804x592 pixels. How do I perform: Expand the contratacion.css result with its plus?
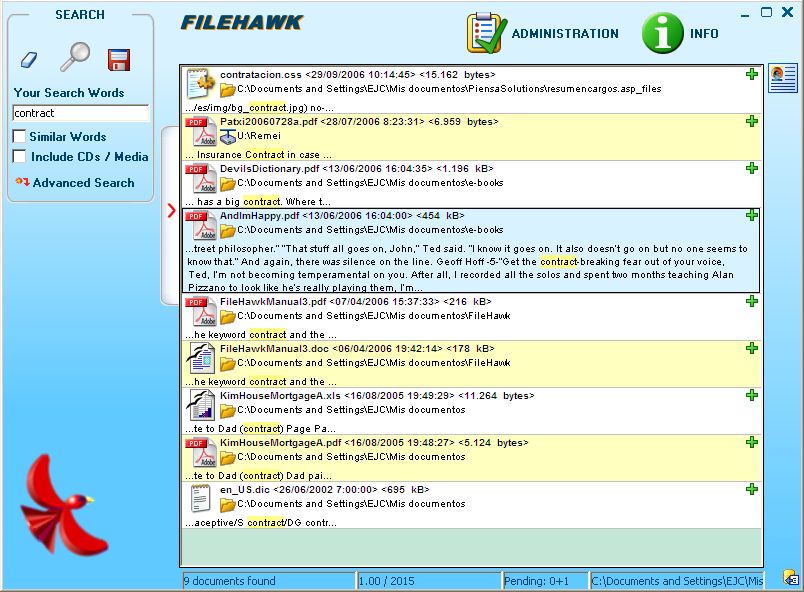[752, 74]
